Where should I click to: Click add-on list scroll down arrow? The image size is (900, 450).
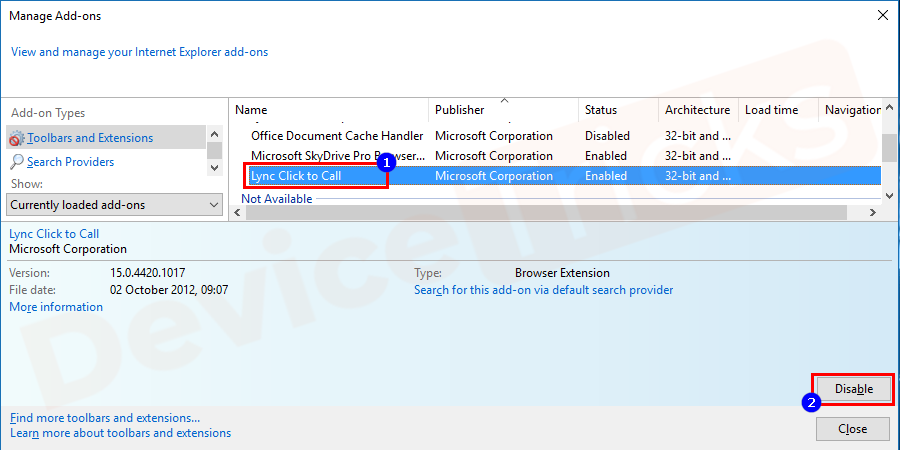889,196
